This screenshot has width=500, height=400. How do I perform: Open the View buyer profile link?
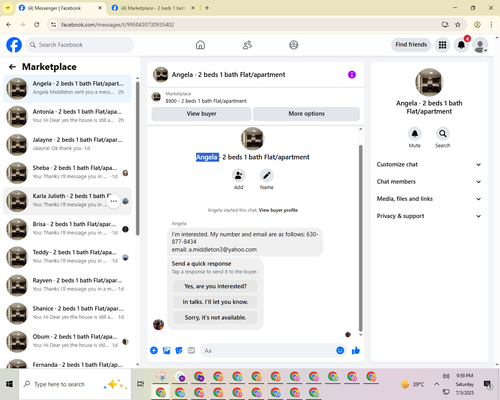[278, 210]
